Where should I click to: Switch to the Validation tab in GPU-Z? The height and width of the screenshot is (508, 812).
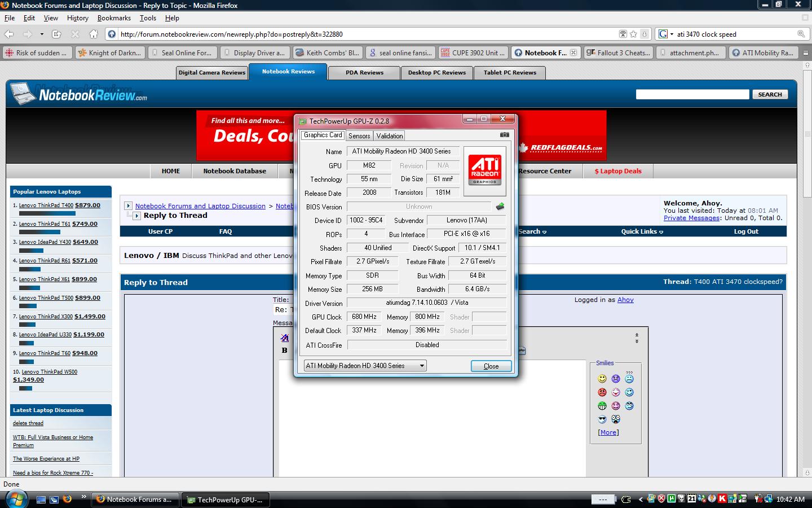(x=390, y=136)
